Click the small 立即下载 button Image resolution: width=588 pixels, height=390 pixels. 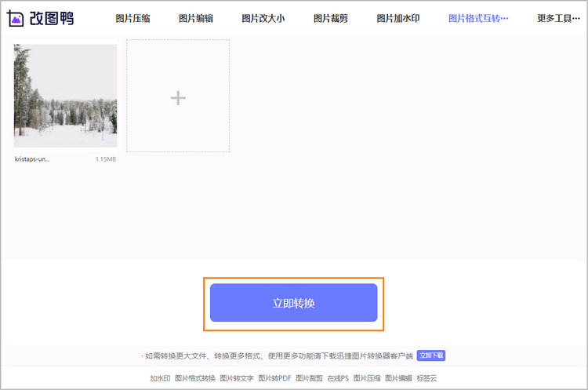pyautogui.click(x=431, y=355)
